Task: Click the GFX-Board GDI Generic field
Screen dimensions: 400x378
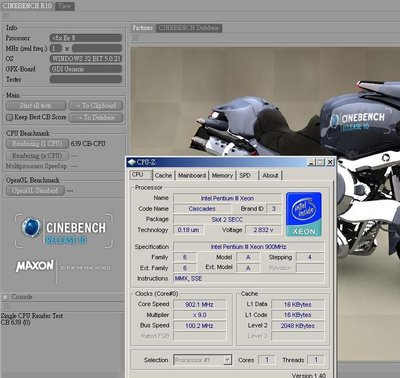Action: (x=86, y=69)
